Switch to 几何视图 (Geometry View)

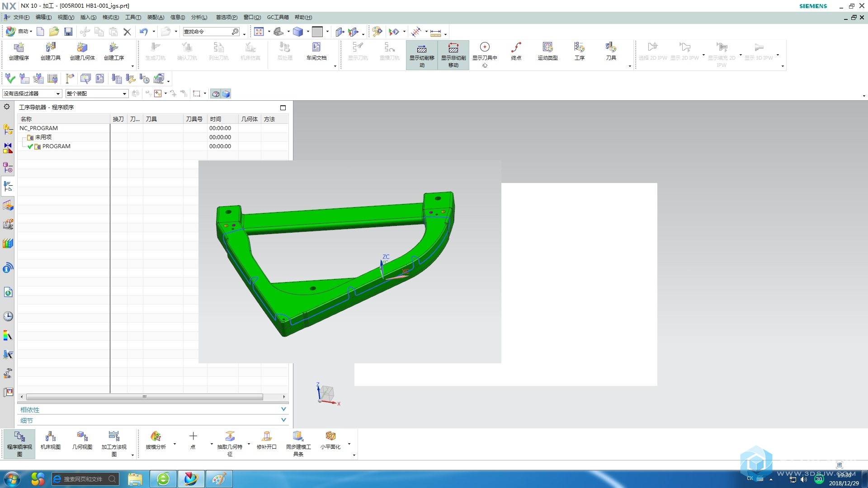(x=82, y=440)
